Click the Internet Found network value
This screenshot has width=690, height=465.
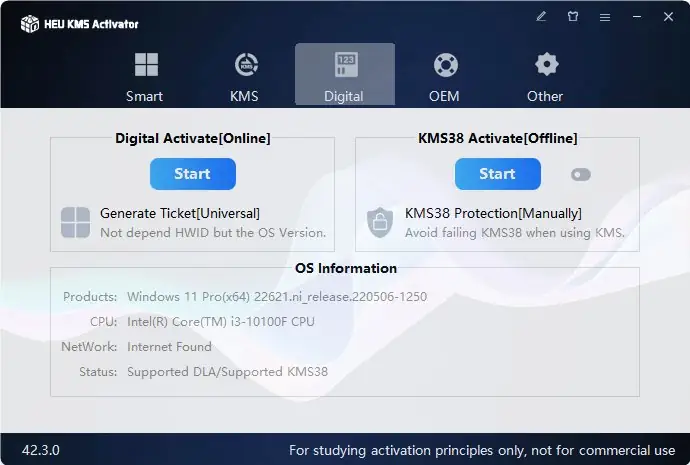click(169, 347)
